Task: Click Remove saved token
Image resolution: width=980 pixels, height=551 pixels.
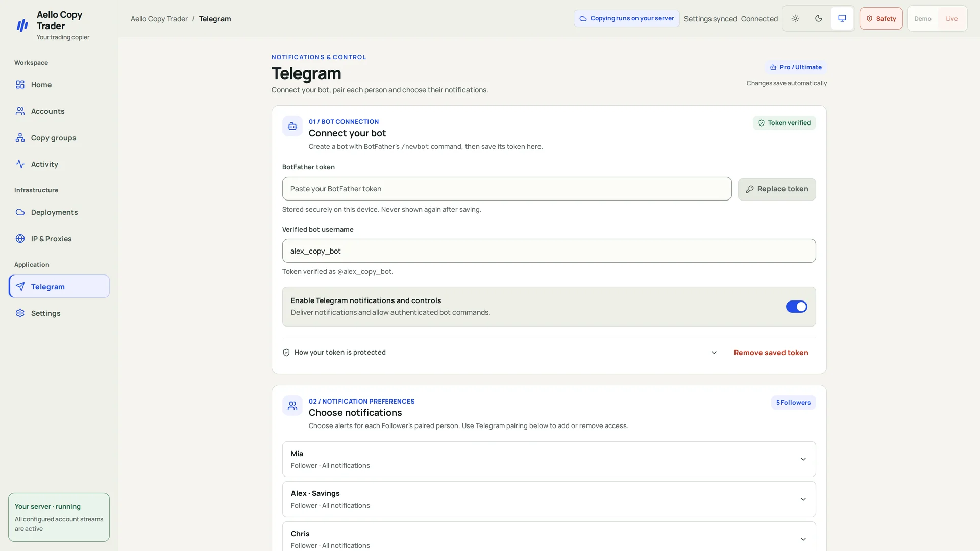Action: [x=771, y=353]
